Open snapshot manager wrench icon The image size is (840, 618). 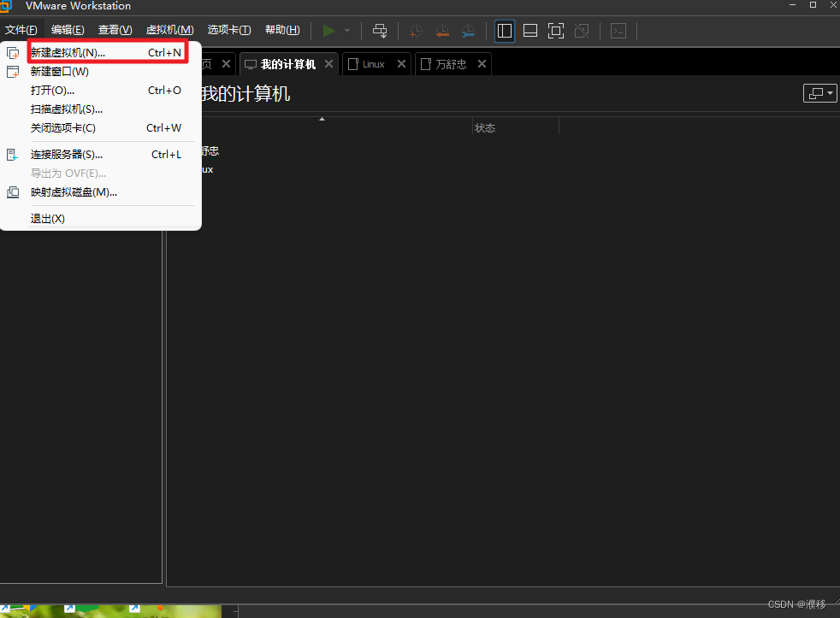coord(468,31)
